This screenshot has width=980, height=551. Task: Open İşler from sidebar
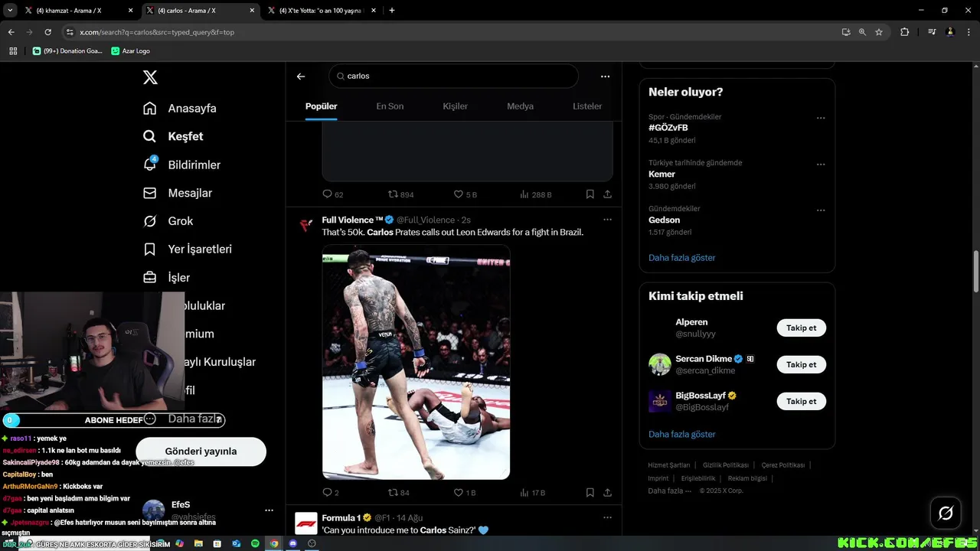(x=166, y=278)
